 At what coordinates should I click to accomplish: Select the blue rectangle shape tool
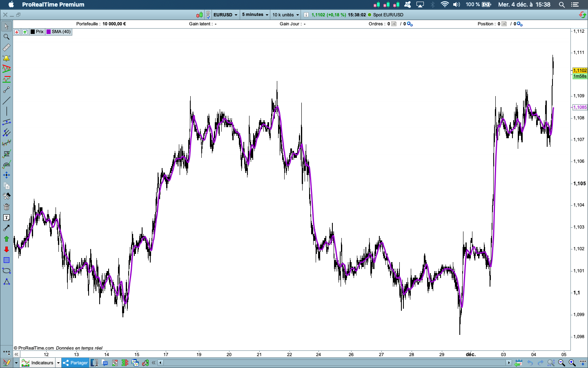click(x=6, y=260)
